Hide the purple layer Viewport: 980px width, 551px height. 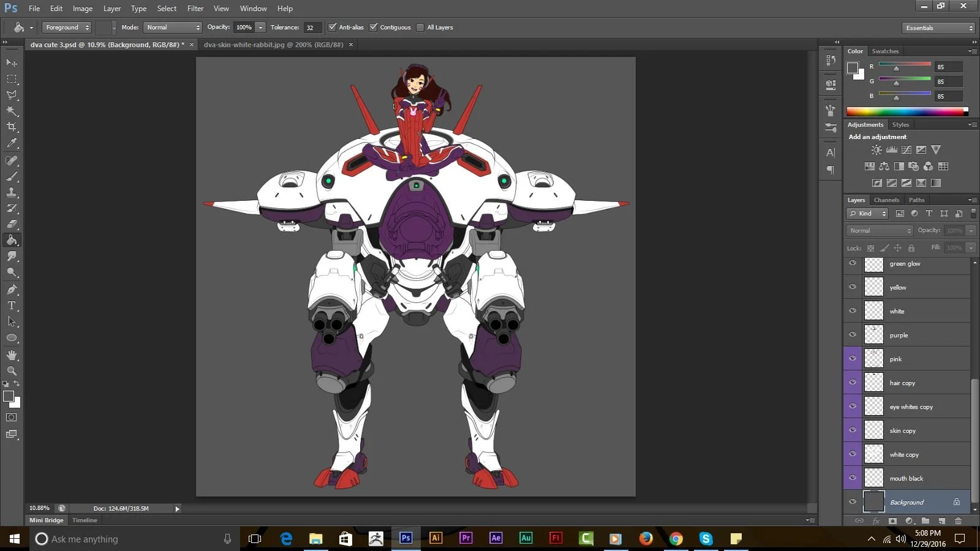click(853, 334)
